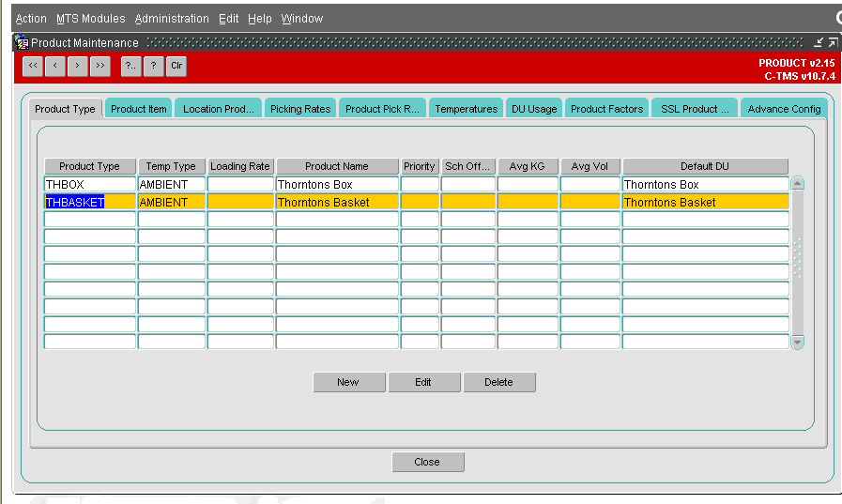This screenshot has width=842, height=504.
Task: Click the Thorntons Box product name cell
Action: 337,185
